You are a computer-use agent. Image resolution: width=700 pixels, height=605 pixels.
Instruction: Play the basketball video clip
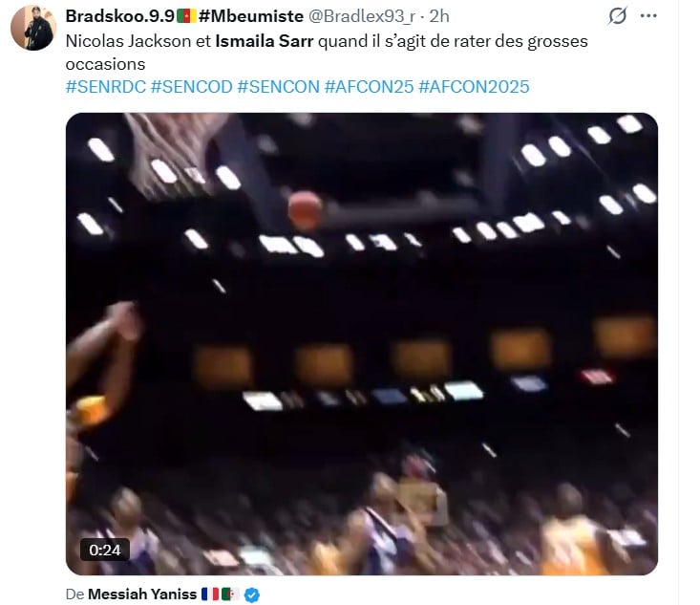click(x=362, y=344)
